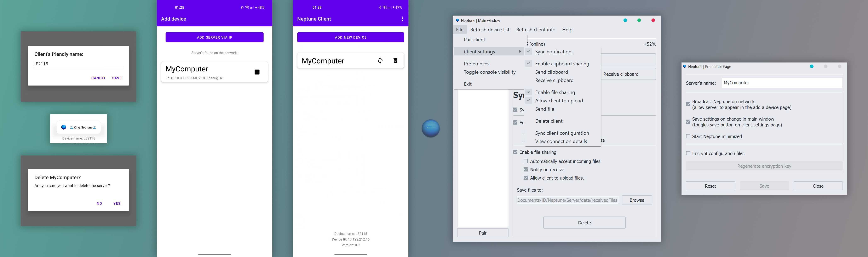Check Automatically accept incoming files

tap(526, 162)
